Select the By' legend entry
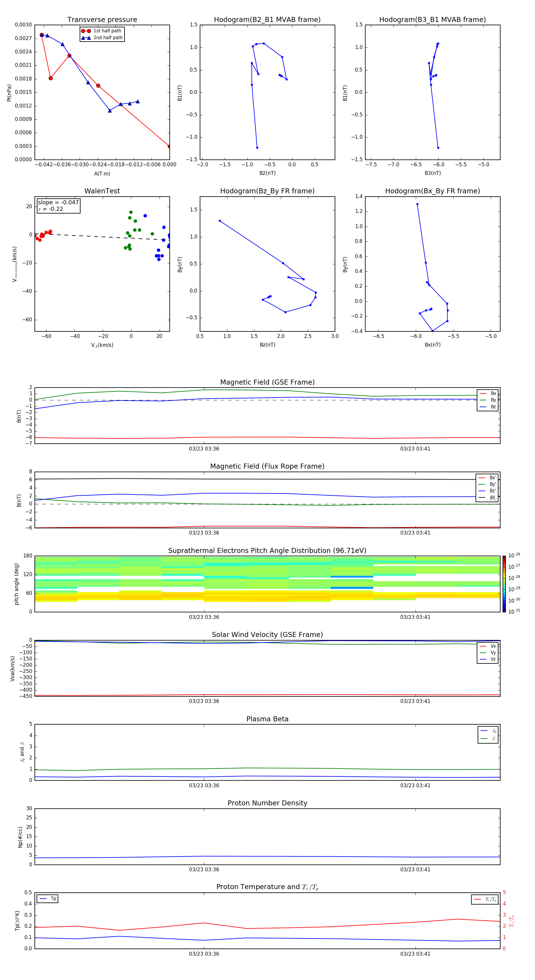Screen dimensions: 535x980 point(487,484)
